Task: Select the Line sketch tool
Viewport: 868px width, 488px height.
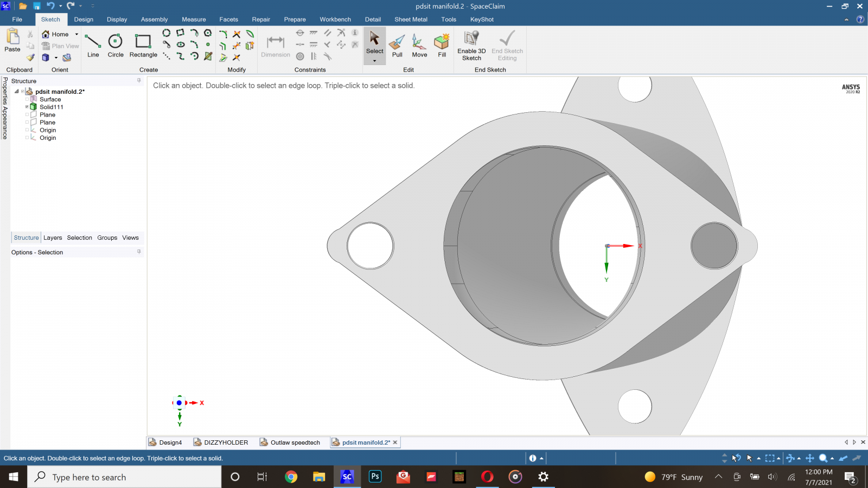Action: click(93, 46)
